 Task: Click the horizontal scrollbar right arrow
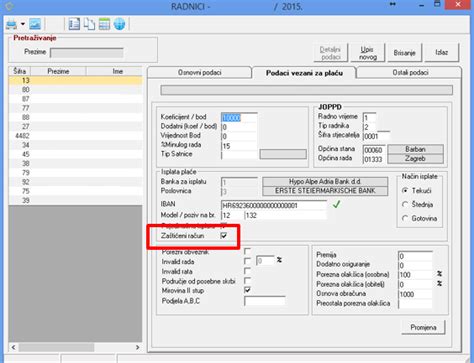138,347
